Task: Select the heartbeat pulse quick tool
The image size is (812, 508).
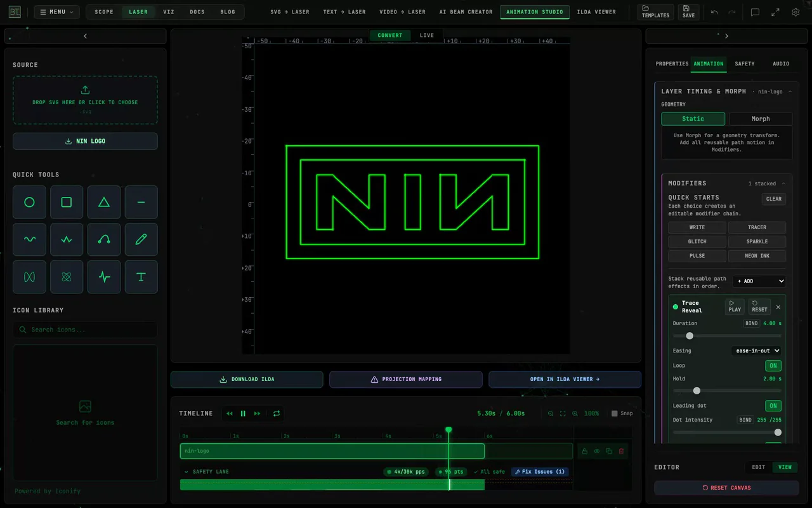Action: tap(104, 277)
